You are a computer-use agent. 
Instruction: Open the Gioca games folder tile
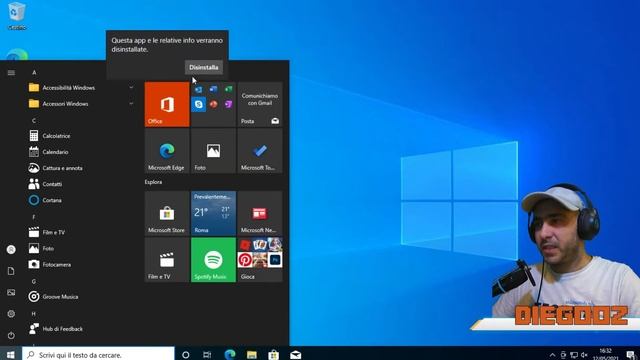[260, 260]
